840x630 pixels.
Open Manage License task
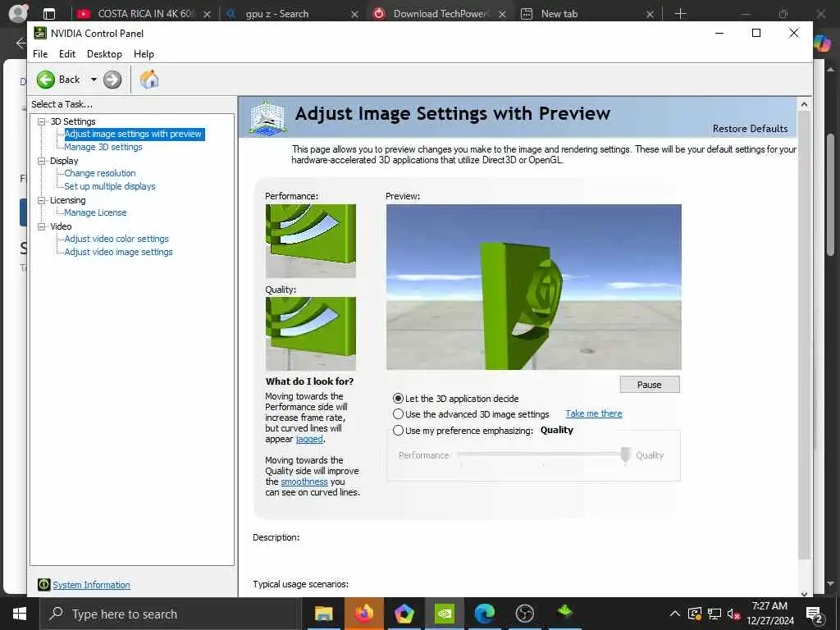[x=95, y=212]
